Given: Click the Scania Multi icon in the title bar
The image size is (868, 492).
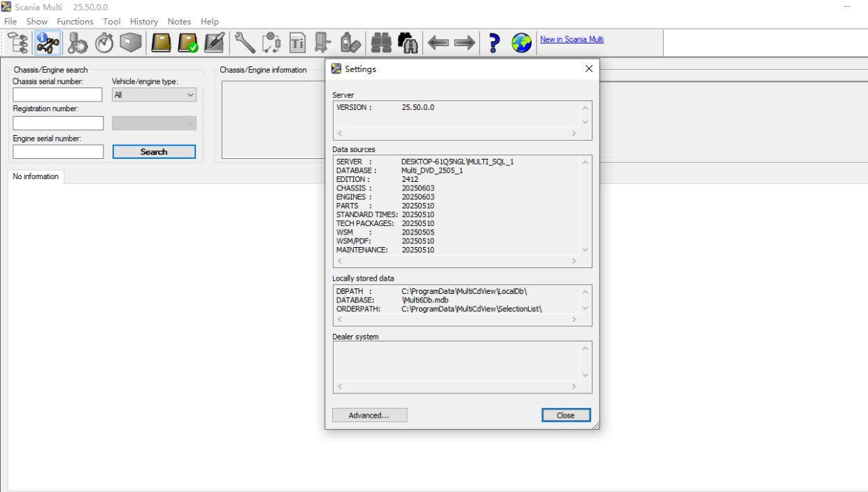Looking at the screenshot, I should pyautogui.click(x=6, y=7).
